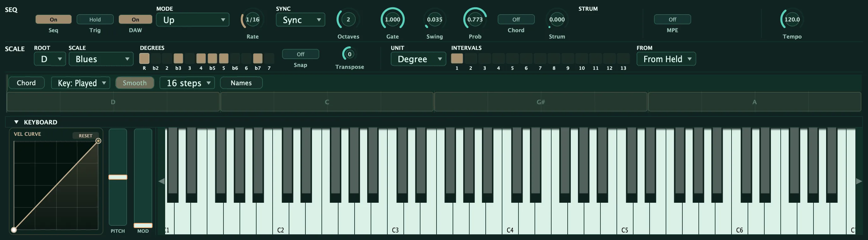Screen dimensions: 868x240
Task: Enable interval box 2
Action: point(471,58)
